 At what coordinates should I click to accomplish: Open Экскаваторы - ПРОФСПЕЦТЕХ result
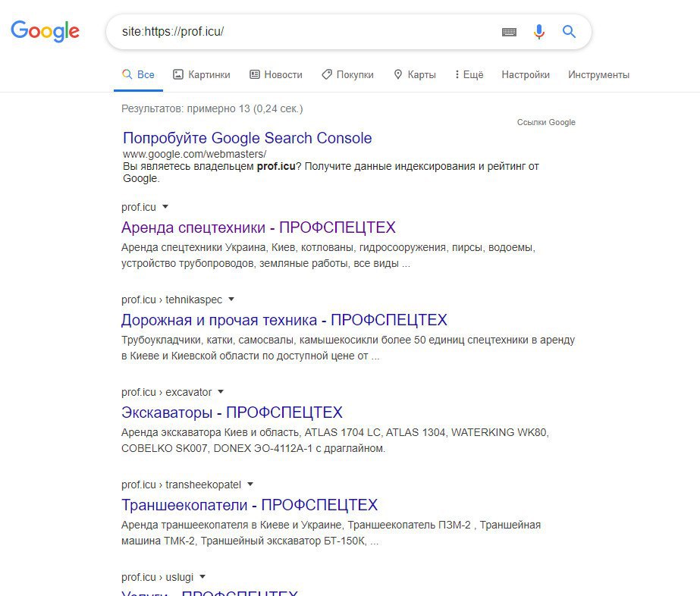coord(232,412)
